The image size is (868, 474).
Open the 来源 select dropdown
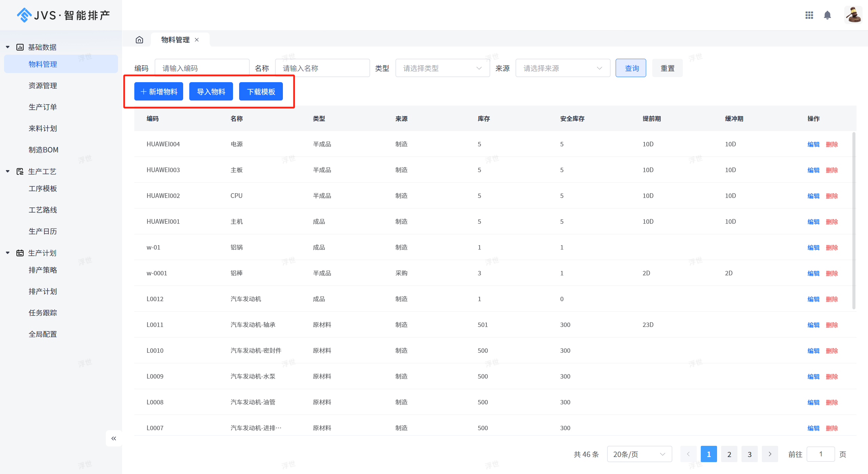tap(562, 68)
